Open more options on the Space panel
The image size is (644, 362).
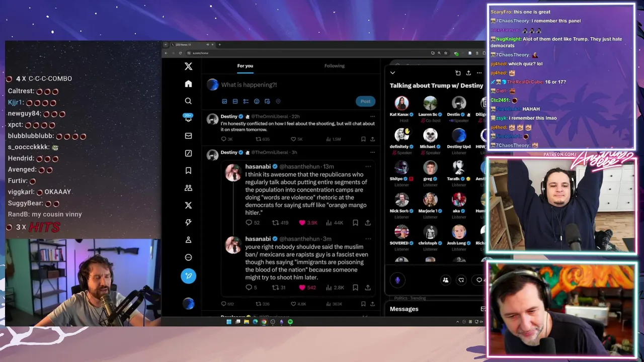coord(479,73)
